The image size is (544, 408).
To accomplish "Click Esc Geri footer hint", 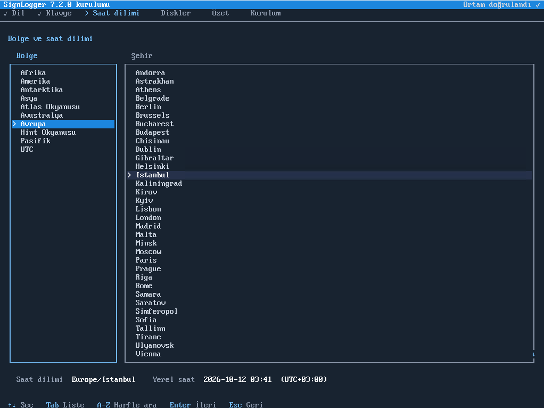I will click(246, 405).
